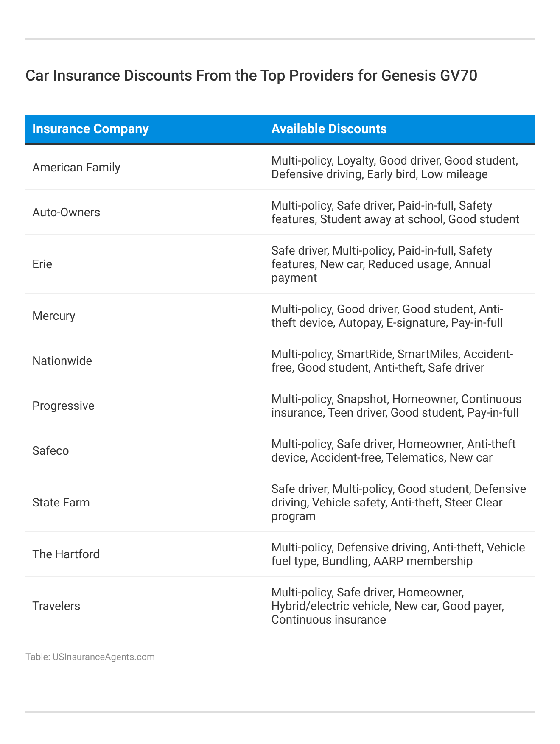Click the Nationwide company name

point(62,361)
